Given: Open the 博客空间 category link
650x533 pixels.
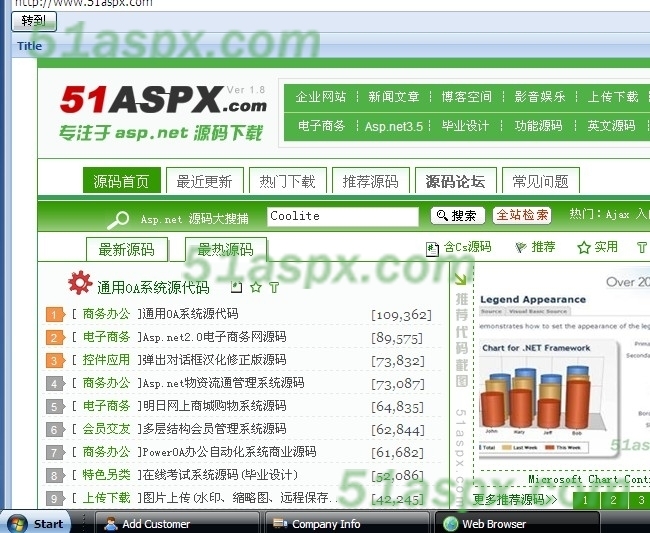Looking at the screenshot, I should [x=466, y=97].
